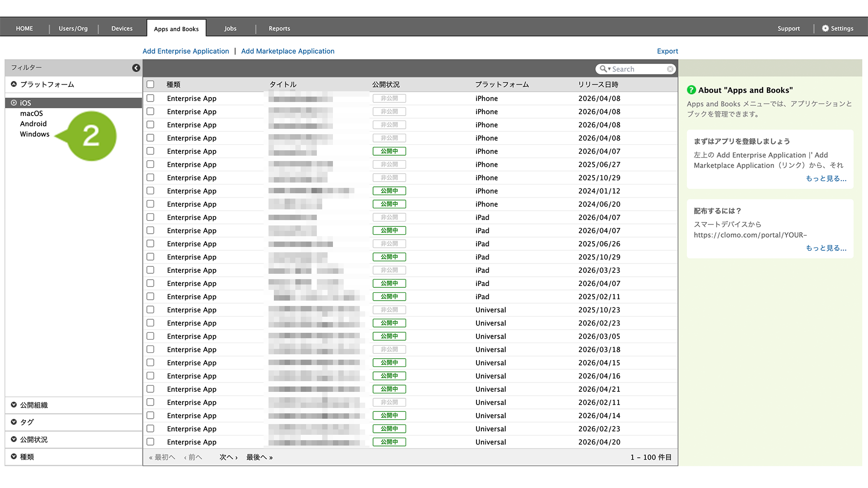The width and height of the screenshot is (868, 488).
Task: Collapse the filter panel arrow icon
Action: click(x=136, y=68)
